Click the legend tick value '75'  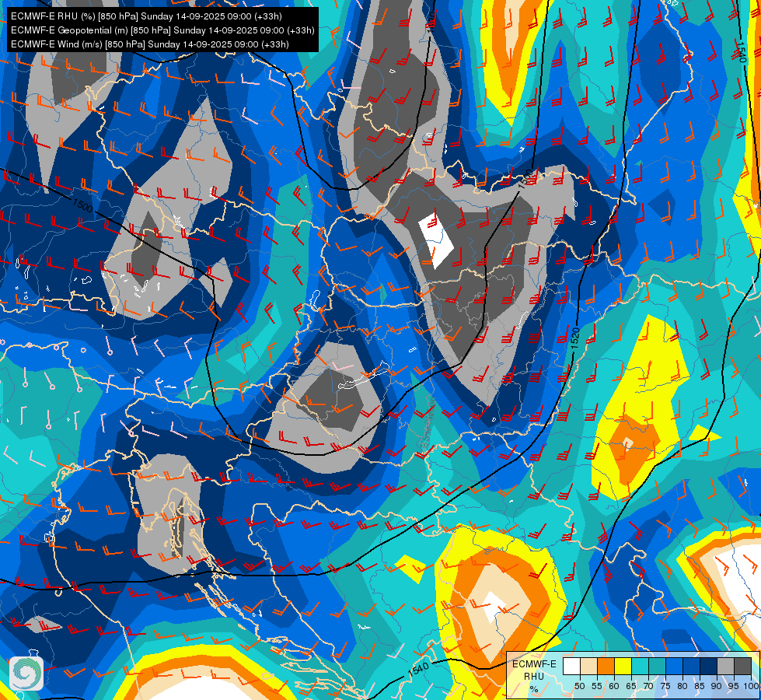tap(665, 686)
